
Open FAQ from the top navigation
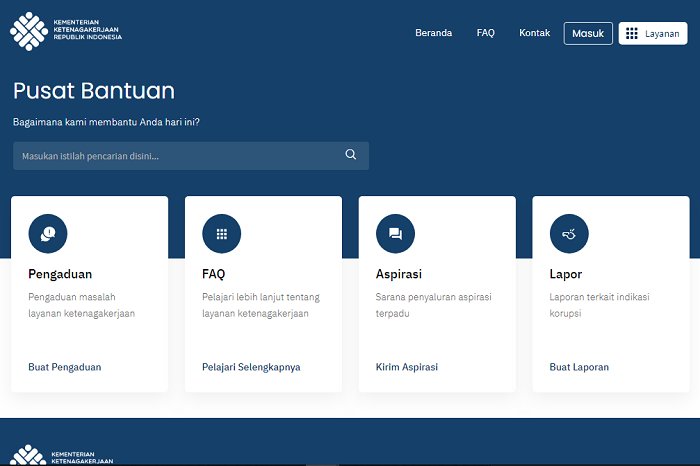[485, 33]
